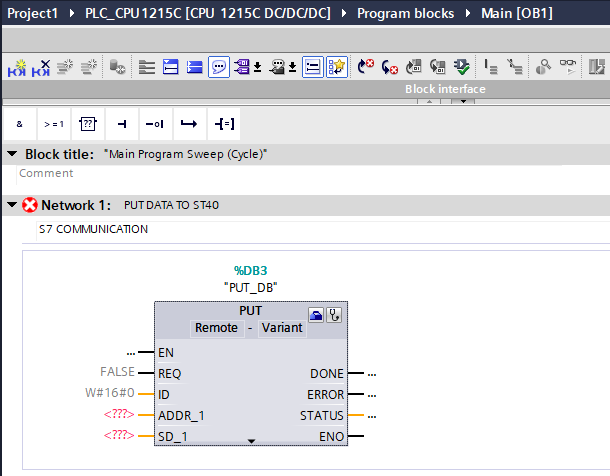Expand PUT block additional parameters arrow

251,440
